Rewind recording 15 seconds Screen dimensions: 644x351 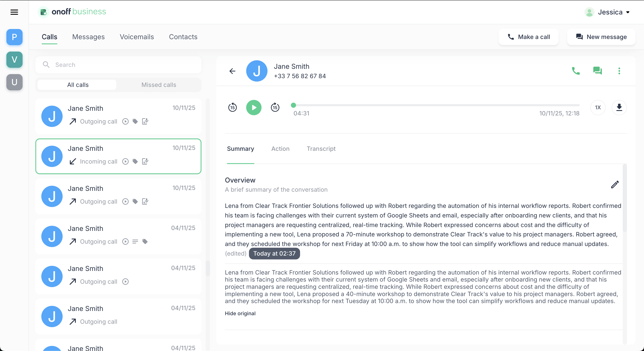[x=233, y=107]
